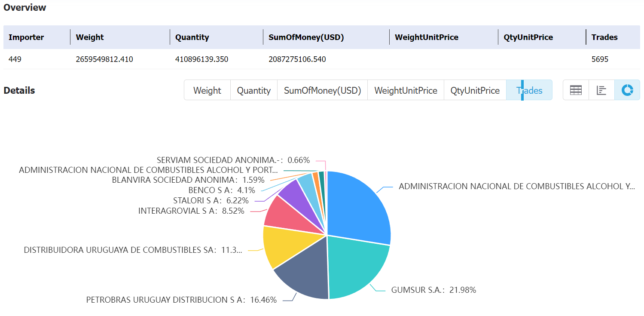Click the purple STALORI pie slice

299,197
